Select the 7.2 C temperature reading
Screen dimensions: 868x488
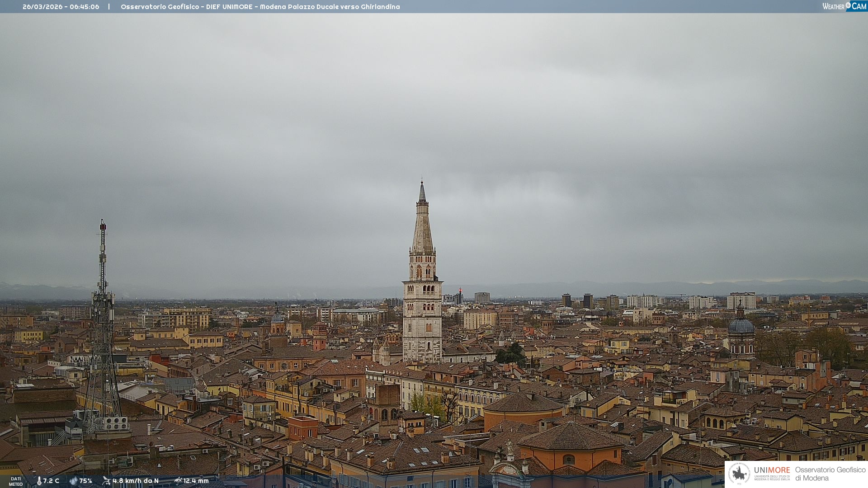tap(51, 481)
